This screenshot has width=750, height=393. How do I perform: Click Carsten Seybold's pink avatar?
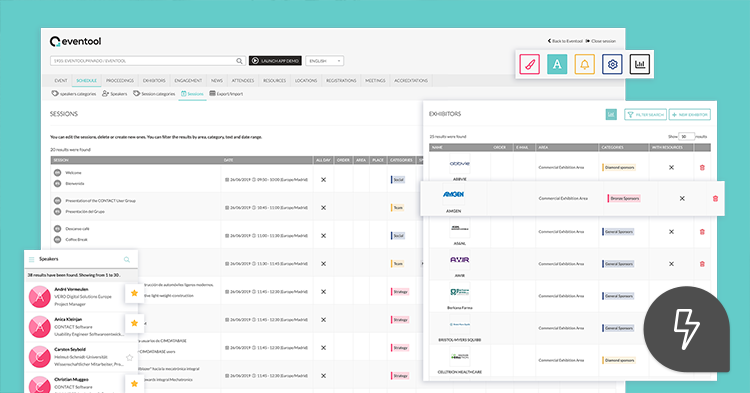(40, 357)
